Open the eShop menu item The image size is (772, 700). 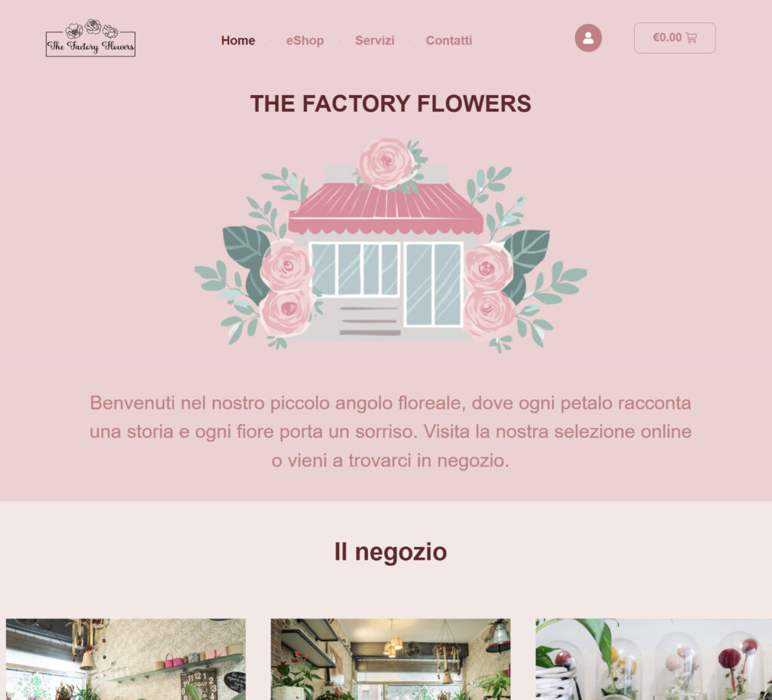tap(305, 41)
